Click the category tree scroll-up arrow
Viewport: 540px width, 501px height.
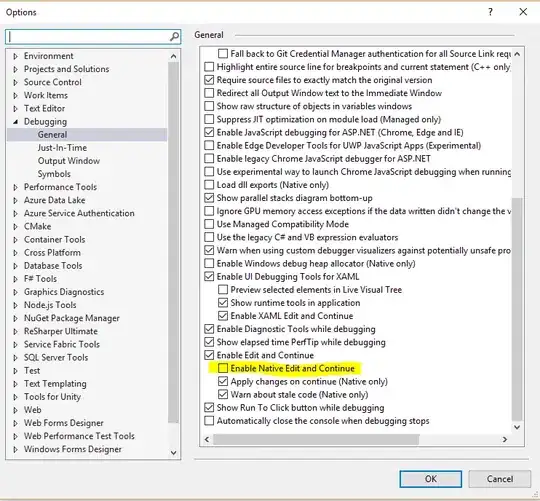(174, 56)
